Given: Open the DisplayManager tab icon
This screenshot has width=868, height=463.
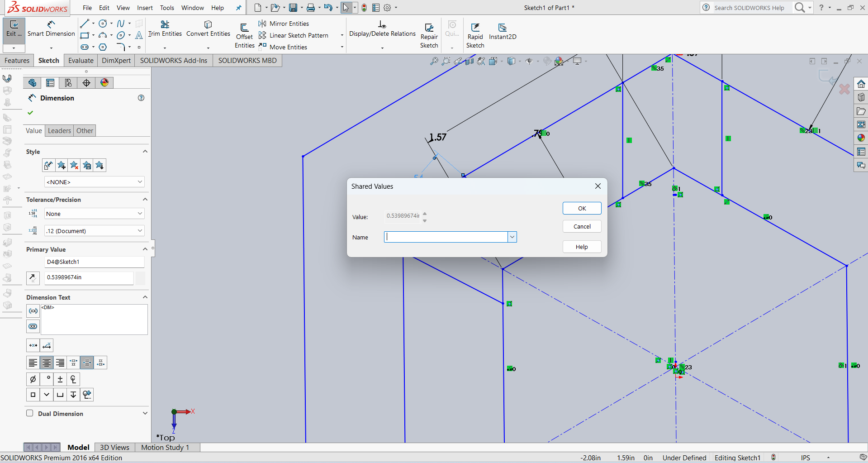Looking at the screenshot, I should click(104, 83).
